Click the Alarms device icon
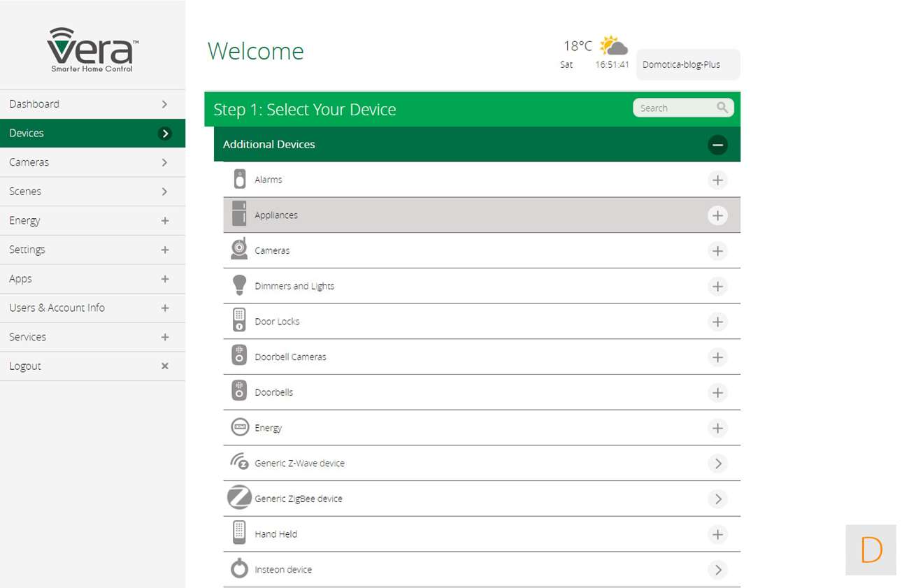 click(x=239, y=180)
